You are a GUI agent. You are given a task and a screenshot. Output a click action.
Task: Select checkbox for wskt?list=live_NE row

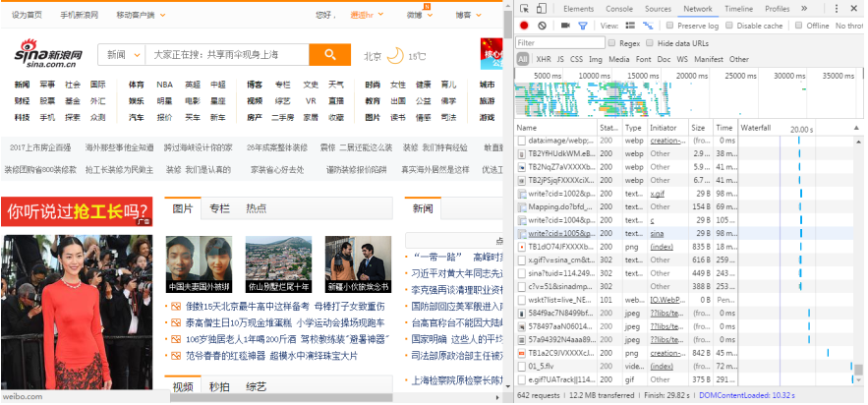[521, 300]
